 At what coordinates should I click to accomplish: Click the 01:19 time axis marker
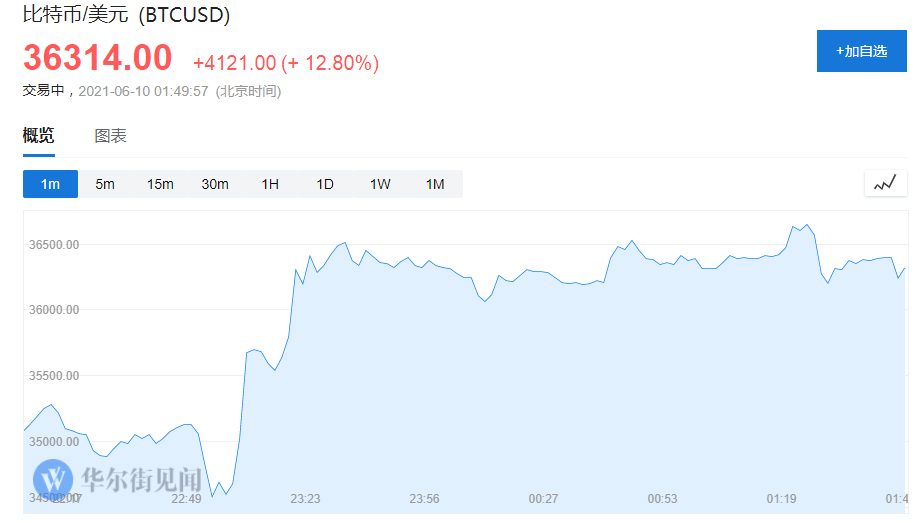pyautogui.click(x=782, y=498)
